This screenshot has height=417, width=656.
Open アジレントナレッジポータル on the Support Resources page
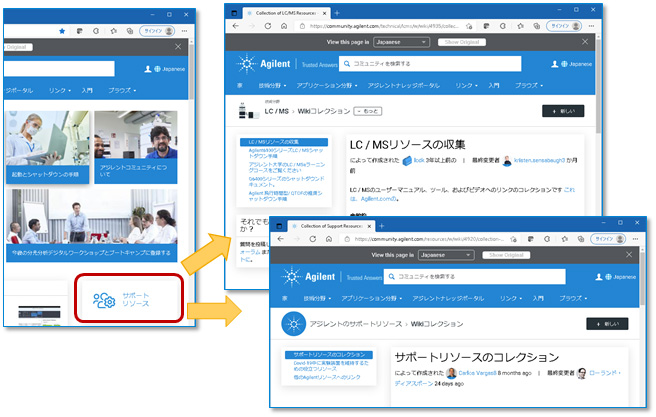(441, 298)
